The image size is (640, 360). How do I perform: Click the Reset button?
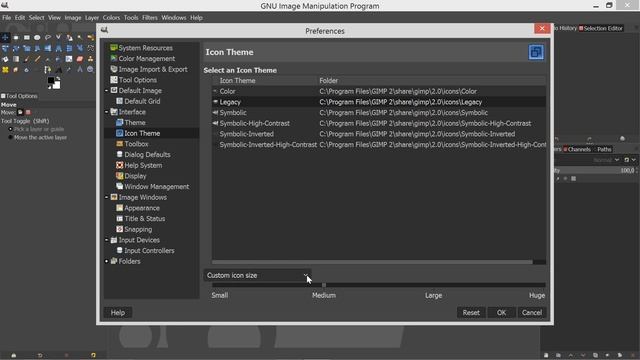pyautogui.click(x=471, y=313)
